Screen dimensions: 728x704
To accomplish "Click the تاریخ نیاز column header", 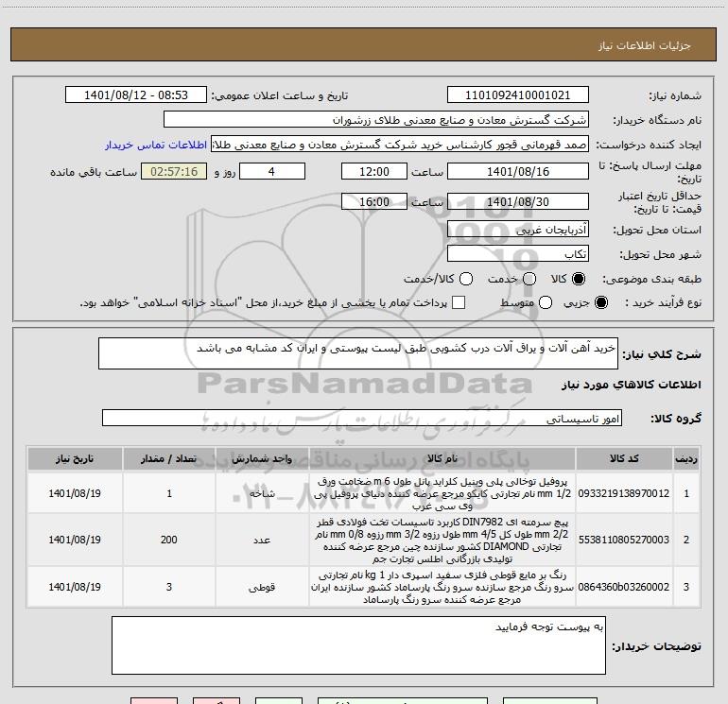I will [x=75, y=458].
